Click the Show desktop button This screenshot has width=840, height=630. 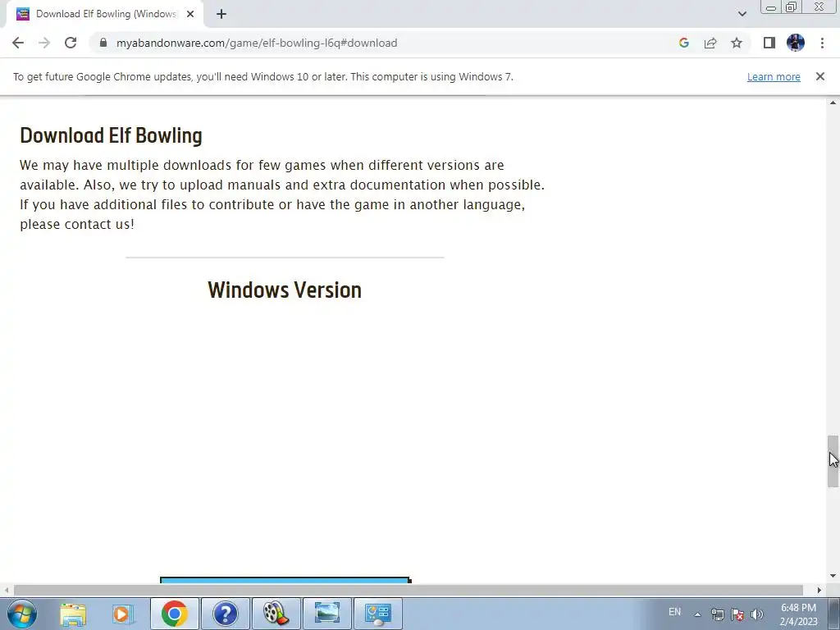[x=833, y=614]
